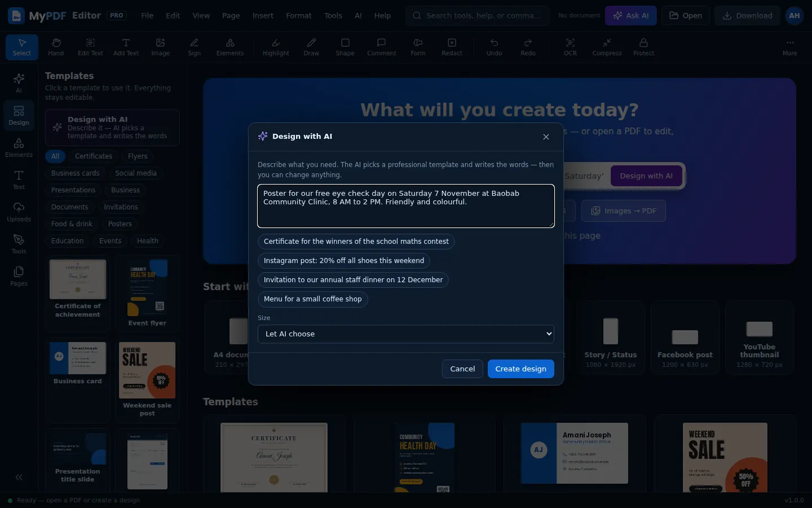
Task: Pick the Highlight tool
Action: (x=276, y=47)
